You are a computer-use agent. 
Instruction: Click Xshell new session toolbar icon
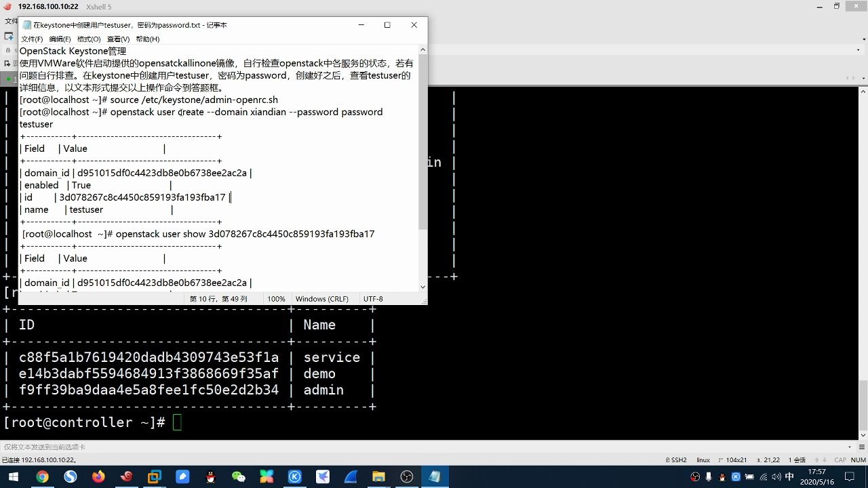click(9, 36)
